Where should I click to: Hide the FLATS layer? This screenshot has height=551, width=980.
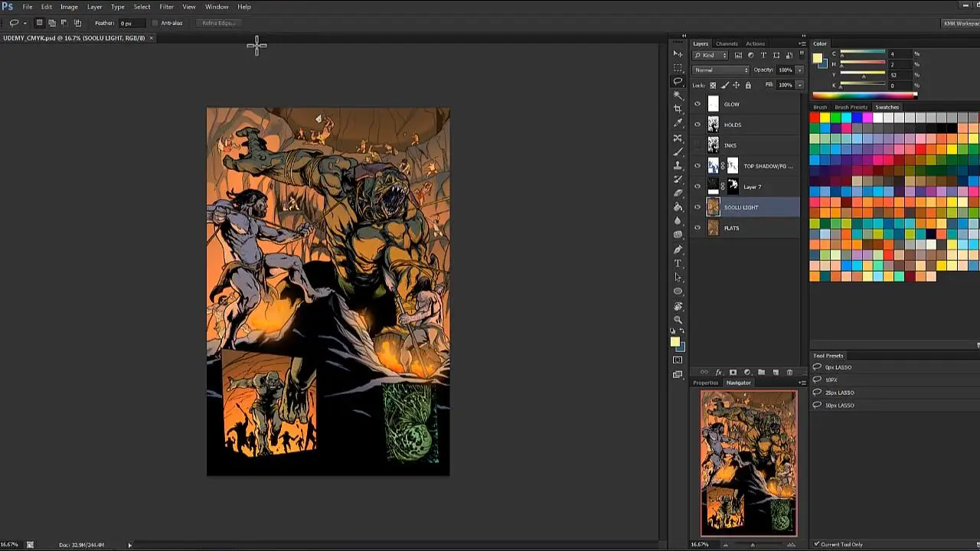pos(697,228)
